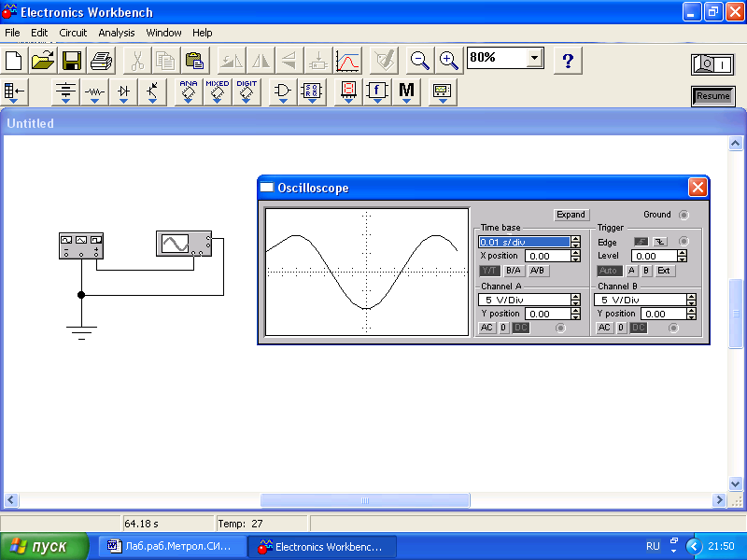
Task: Open the Favorites parts bin
Action: 14,91
